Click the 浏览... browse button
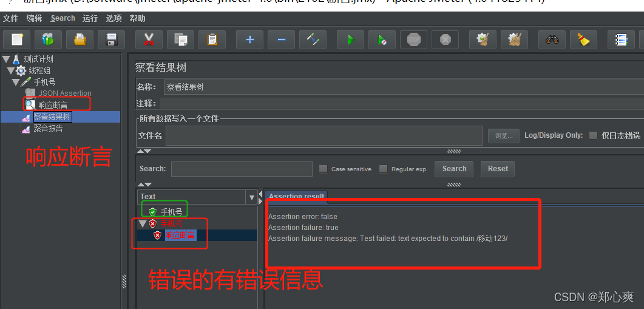The width and height of the screenshot is (644, 309). [x=504, y=136]
